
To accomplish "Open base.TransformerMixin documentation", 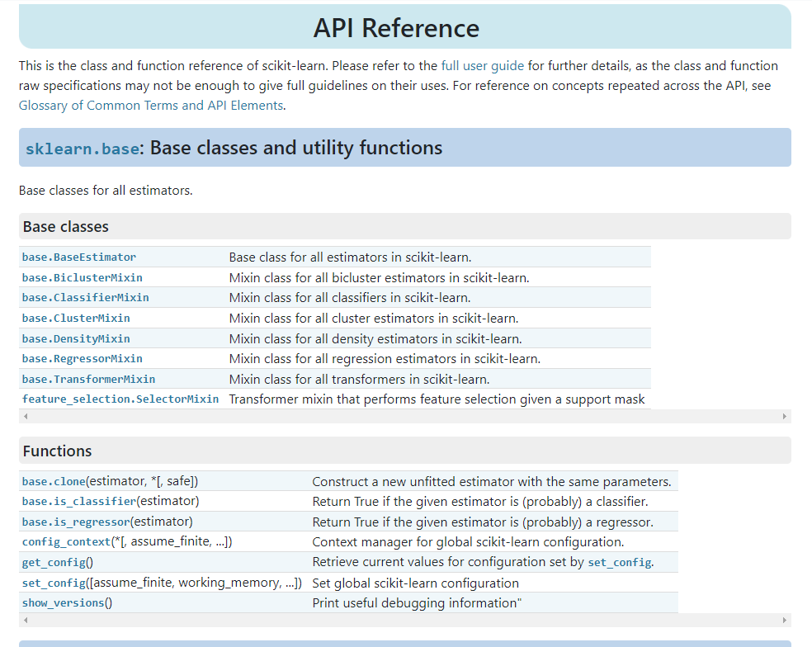I will coord(88,379).
